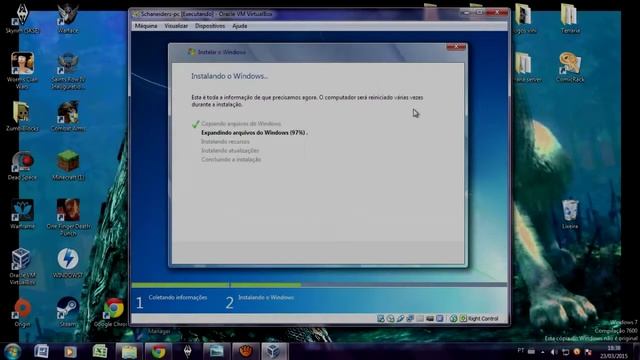This screenshot has width=640, height=360.
Task: Select the ComicRack desktop shortcut
Action: pyautogui.click(x=570, y=68)
